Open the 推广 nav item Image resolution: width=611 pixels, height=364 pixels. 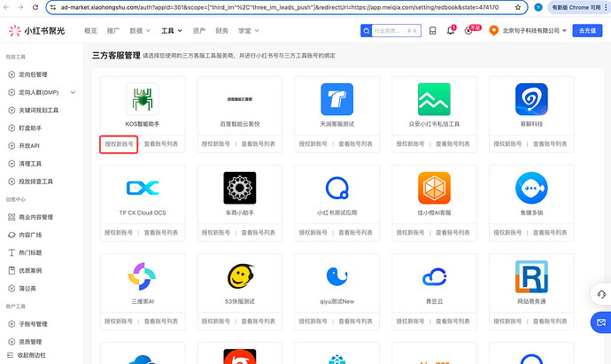pos(113,30)
